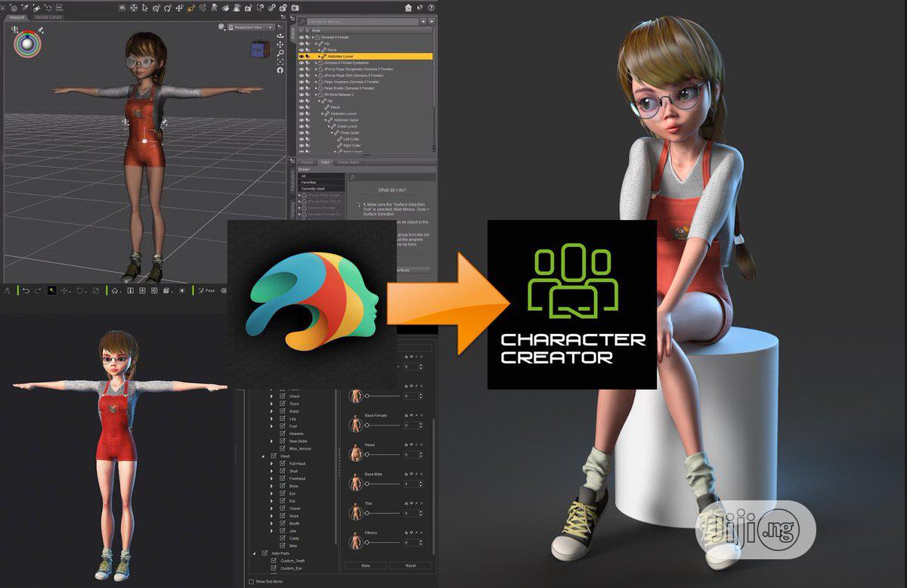Uncheck the Full Head checkbox
This screenshot has width=907, height=588.
tap(282, 463)
